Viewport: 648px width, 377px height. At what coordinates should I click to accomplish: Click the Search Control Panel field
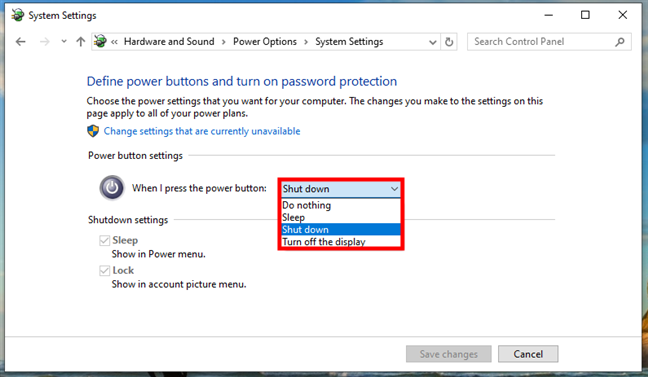point(541,42)
